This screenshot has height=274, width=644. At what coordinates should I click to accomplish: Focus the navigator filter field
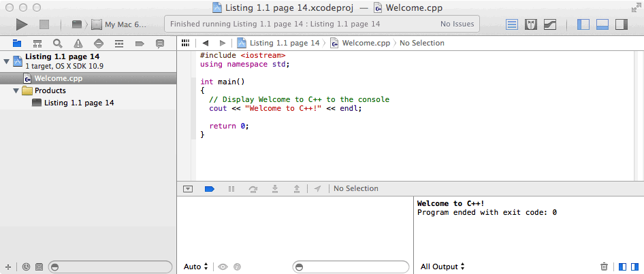tap(110, 267)
